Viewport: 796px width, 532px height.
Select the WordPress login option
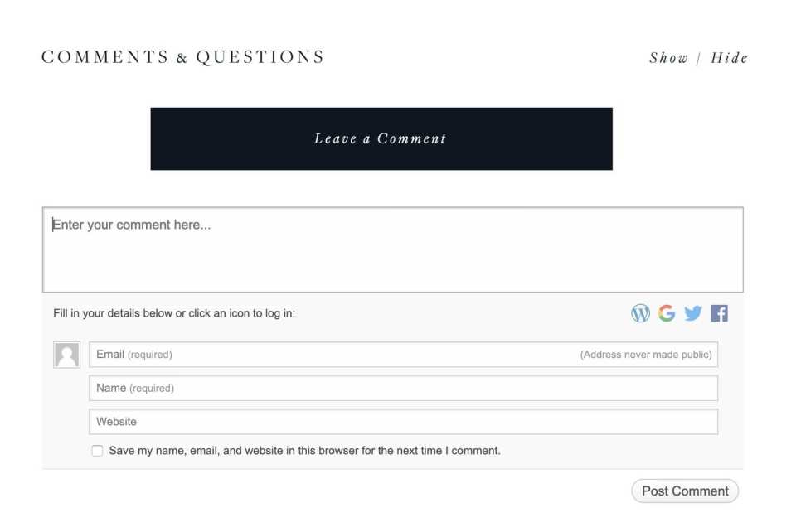click(x=640, y=313)
